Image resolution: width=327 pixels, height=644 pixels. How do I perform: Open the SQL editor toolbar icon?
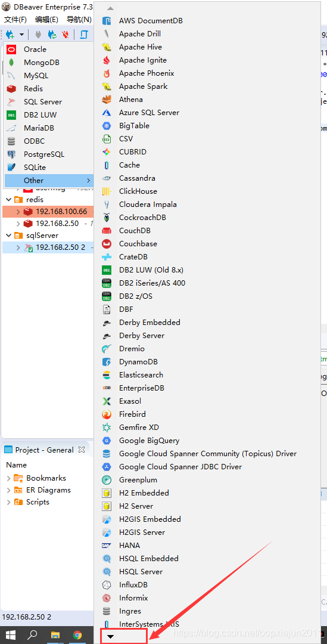tap(84, 35)
